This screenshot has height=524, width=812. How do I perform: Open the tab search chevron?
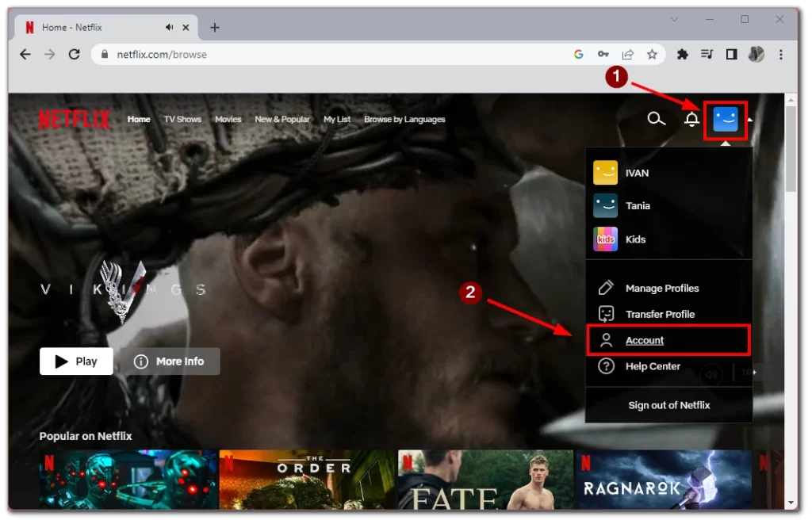point(674,19)
